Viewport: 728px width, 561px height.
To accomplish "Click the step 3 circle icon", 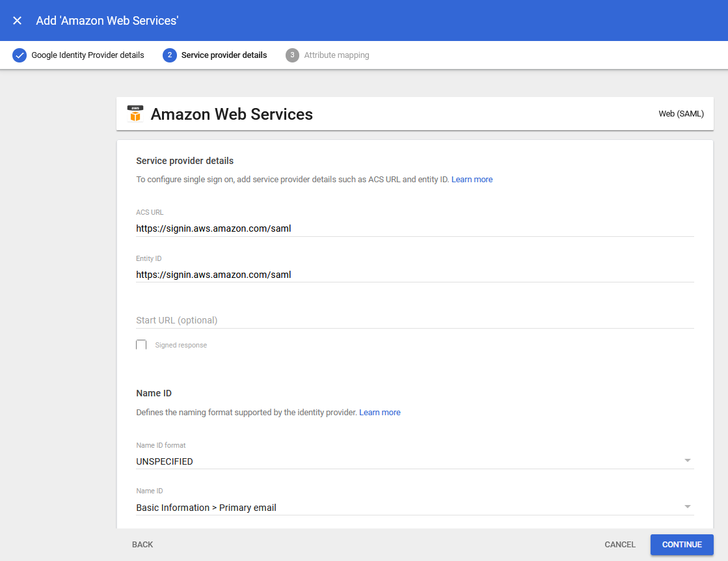I will [292, 55].
